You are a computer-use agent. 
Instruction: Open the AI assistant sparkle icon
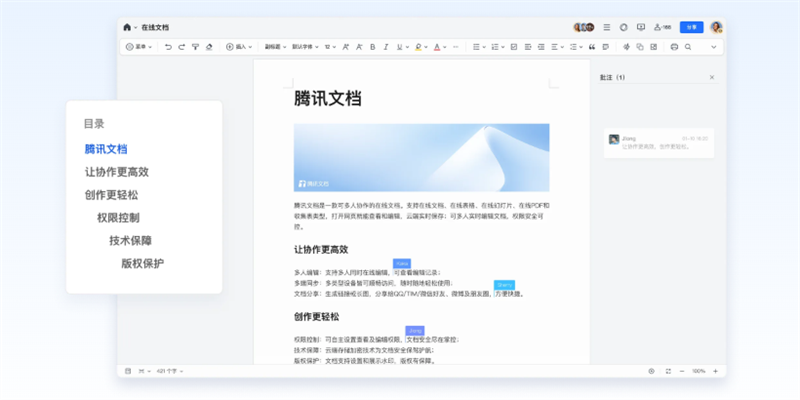[627, 47]
